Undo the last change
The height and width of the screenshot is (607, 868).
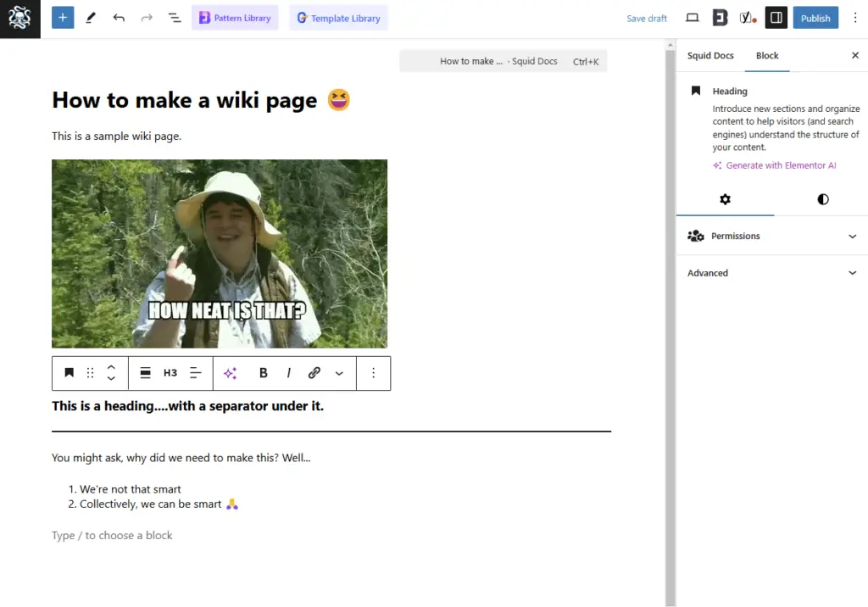pos(119,18)
